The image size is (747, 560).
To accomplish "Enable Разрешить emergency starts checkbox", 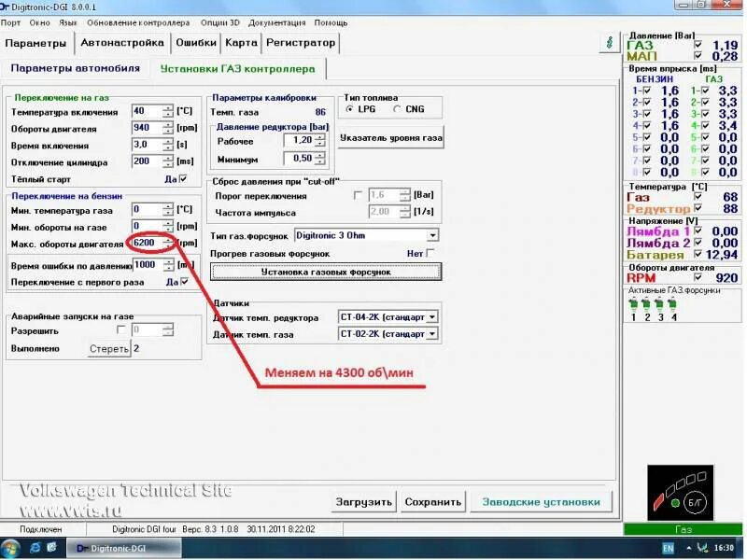I will (121, 330).
